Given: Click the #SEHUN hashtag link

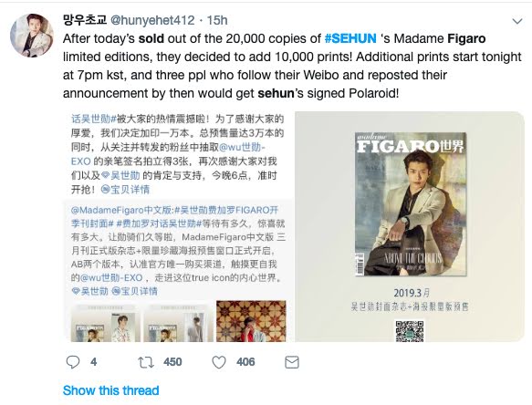Looking at the screenshot, I should click(350, 38).
